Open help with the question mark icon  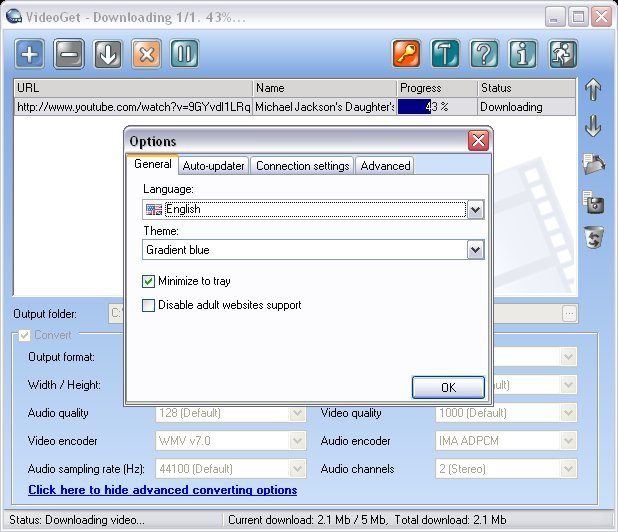point(484,54)
